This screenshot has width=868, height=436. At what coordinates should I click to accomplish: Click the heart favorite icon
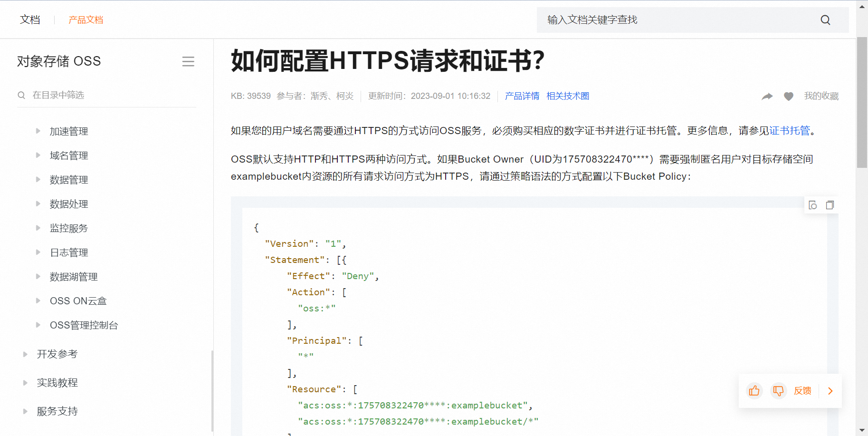pos(789,97)
